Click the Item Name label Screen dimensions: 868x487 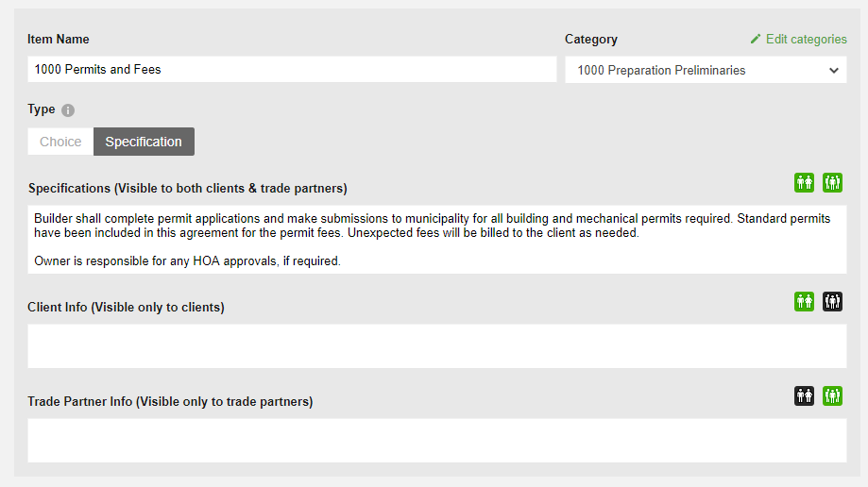(59, 40)
